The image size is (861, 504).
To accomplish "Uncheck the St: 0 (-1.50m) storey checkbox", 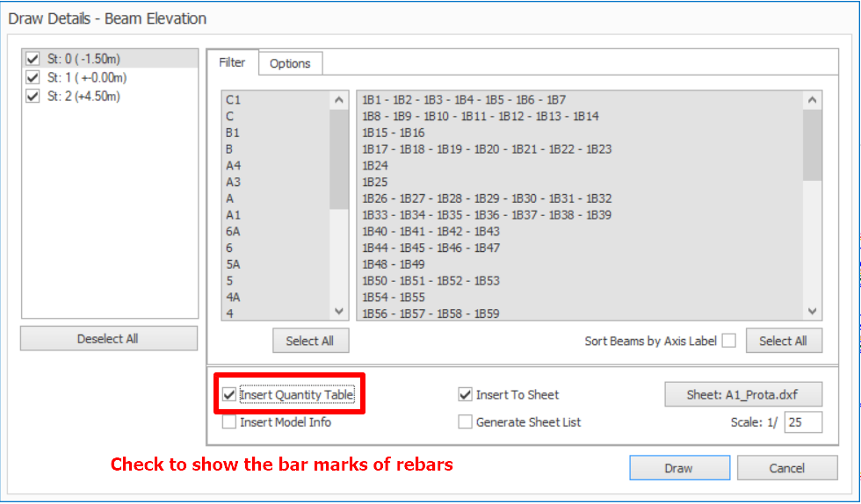I will 33,59.
